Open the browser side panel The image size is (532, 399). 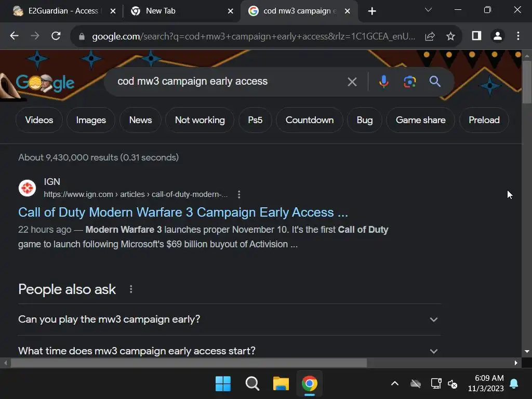[477, 36]
